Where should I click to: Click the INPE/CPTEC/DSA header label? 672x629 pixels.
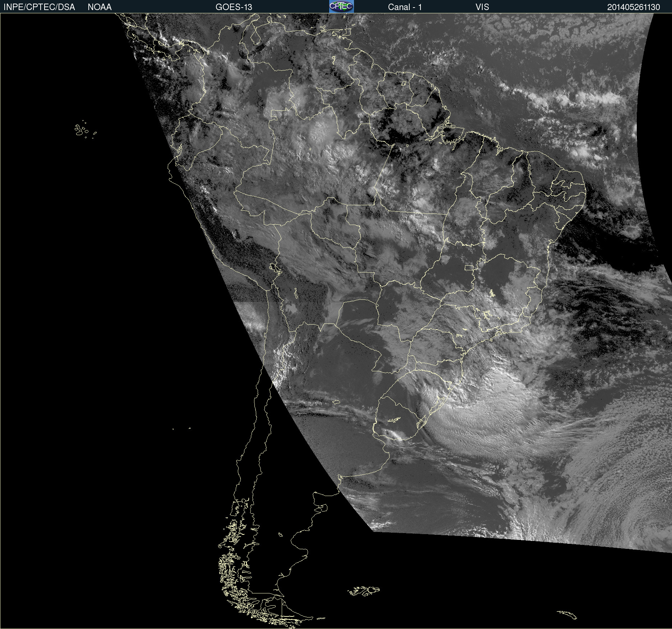39,7
